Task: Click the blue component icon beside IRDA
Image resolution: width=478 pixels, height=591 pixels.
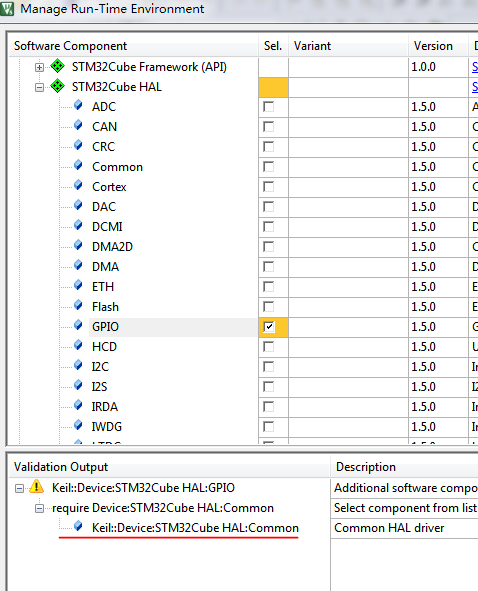Action: (78, 405)
